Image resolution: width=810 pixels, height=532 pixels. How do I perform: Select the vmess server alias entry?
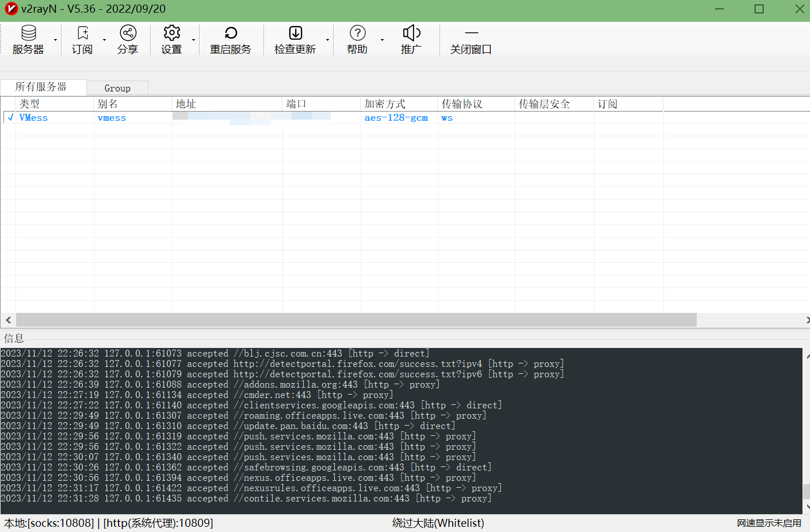coord(112,118)
